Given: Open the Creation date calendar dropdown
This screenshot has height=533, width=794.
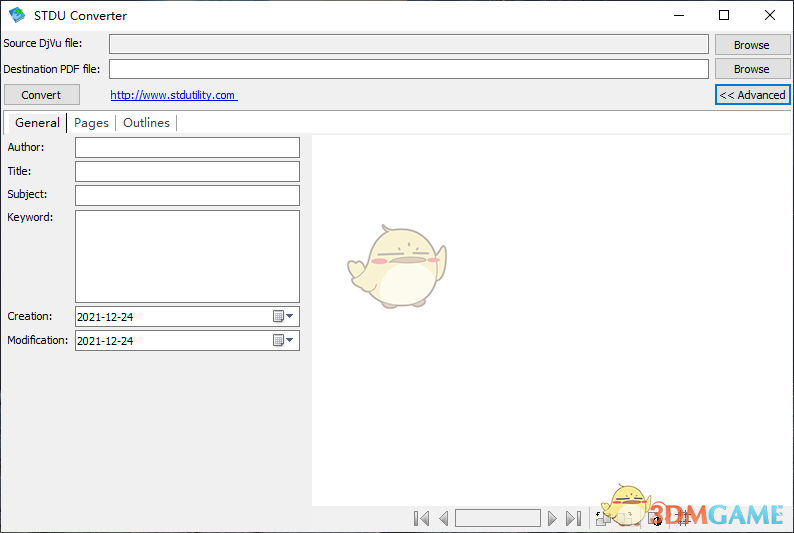Looking at the screenshot, I should (284, 316).
